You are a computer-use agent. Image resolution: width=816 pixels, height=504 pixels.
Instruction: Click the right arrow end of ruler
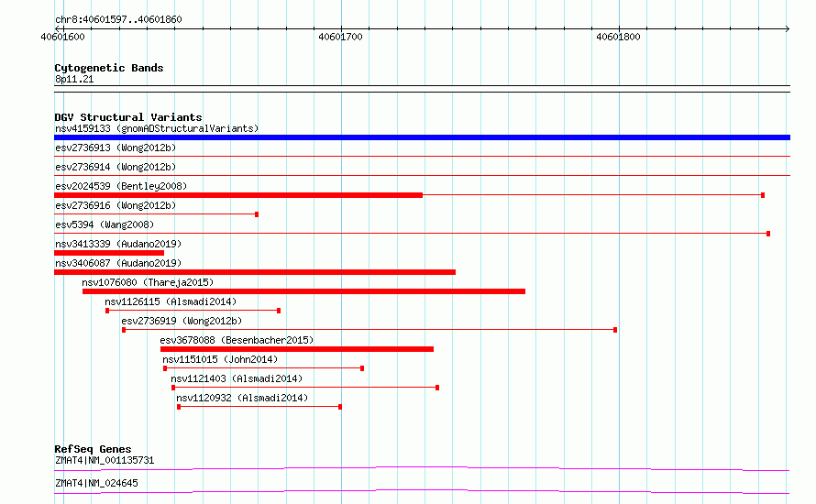787,28
